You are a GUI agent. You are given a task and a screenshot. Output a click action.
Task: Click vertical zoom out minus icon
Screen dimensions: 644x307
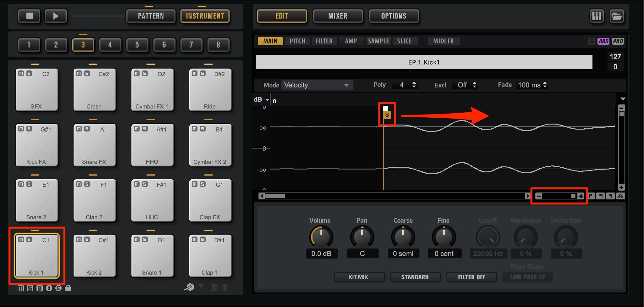click(x=621, y=108)
